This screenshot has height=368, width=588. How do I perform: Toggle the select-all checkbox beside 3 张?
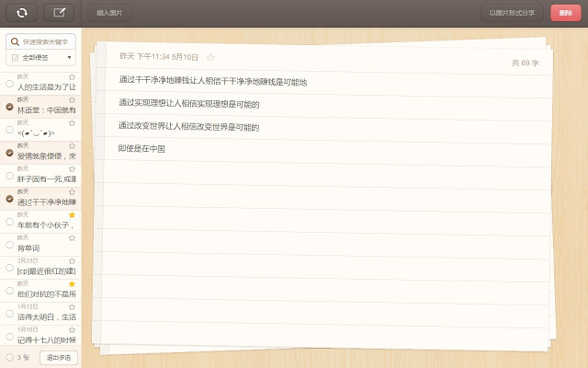click(x=10, y=358)
